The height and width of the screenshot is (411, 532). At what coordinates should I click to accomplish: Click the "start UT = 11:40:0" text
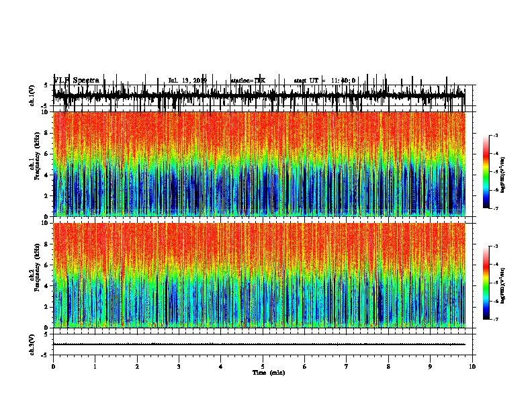point(324,81)
